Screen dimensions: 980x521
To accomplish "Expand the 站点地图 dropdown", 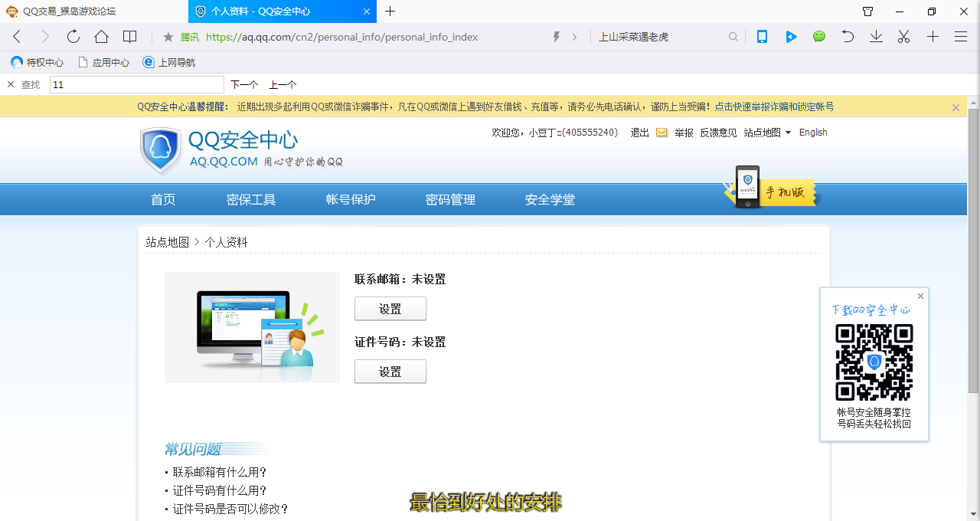I will coord(767,133).
